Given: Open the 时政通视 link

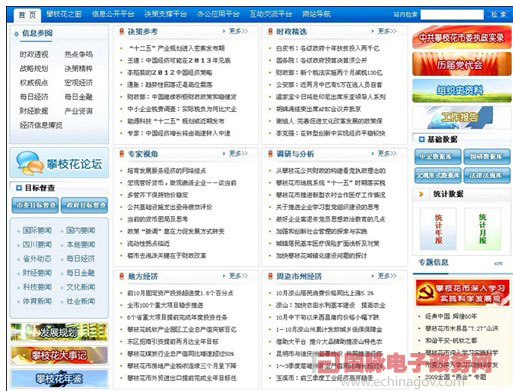Looking at the screenshot, I should (x=34, y=54).
